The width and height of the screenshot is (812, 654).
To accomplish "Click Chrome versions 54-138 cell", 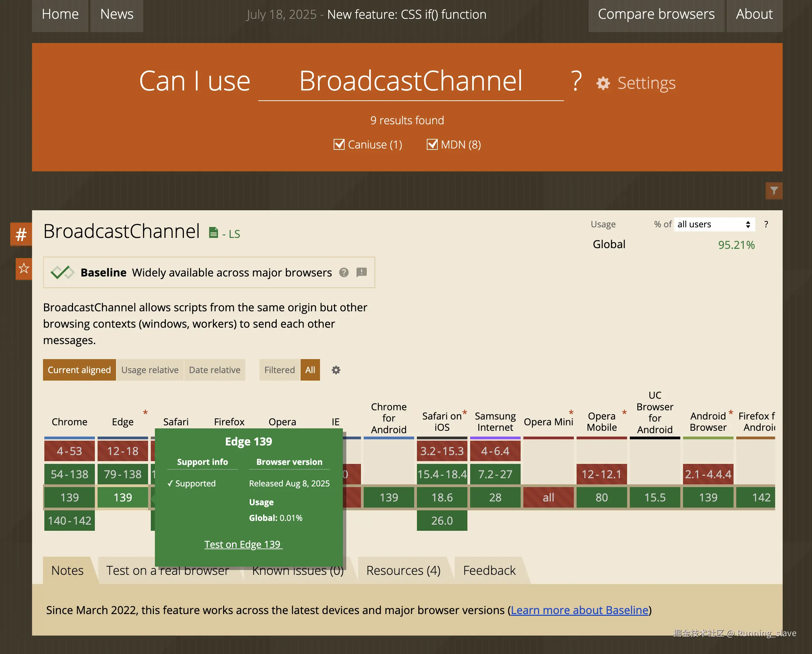I will 70,474.
